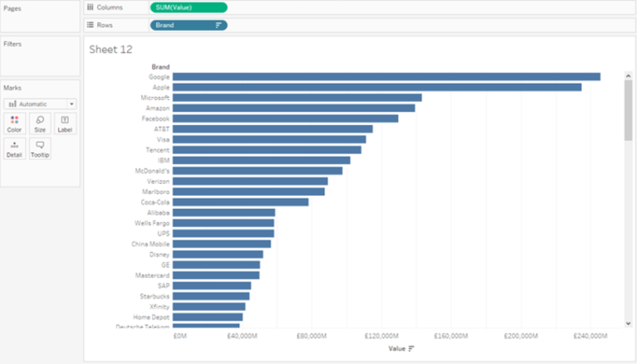Click the Sheet 12 title
The width and height of the screenshot is (637, 364).
pyautogui.click(x=111, y=50)
